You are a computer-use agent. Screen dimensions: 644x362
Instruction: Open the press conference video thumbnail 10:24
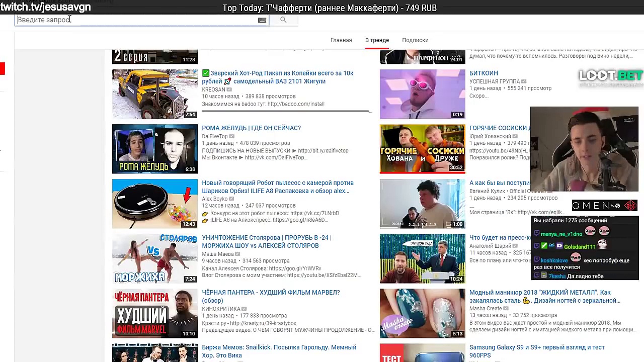click(423, 258)
